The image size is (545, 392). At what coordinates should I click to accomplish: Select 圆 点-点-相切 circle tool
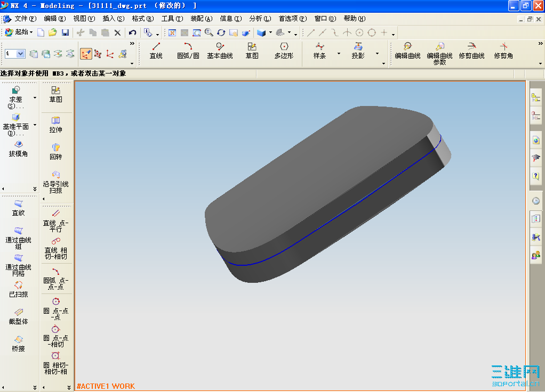pyautogui.click(x=55, y=336)
